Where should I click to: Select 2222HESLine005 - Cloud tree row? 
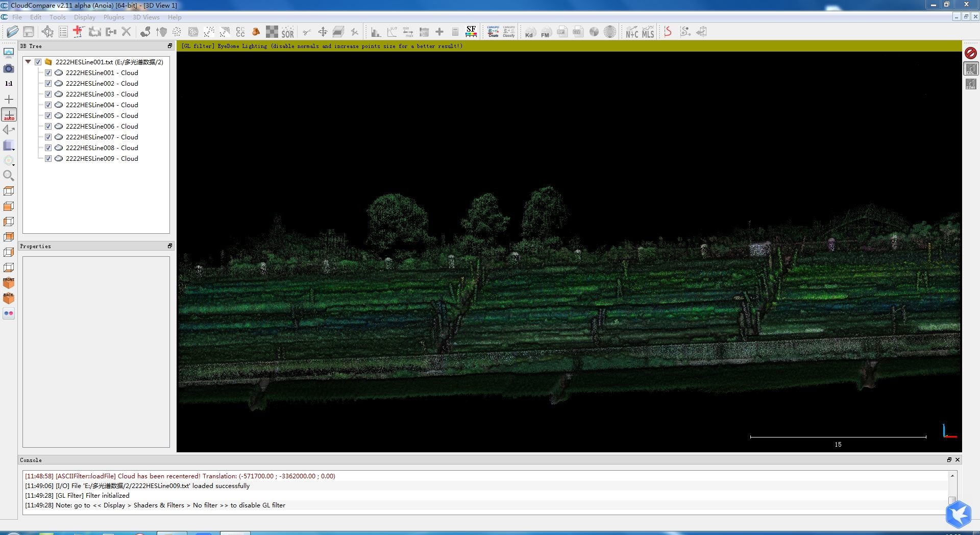click(96, 115)
